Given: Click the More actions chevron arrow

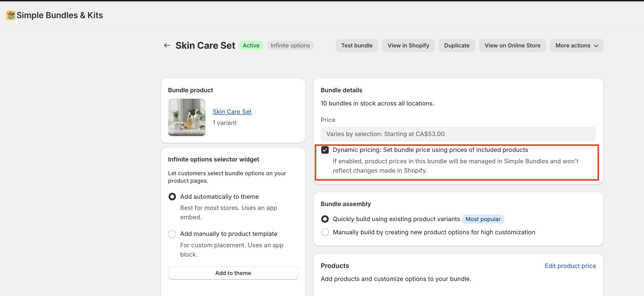Looking at the screenshot, I should click(596, 46).
